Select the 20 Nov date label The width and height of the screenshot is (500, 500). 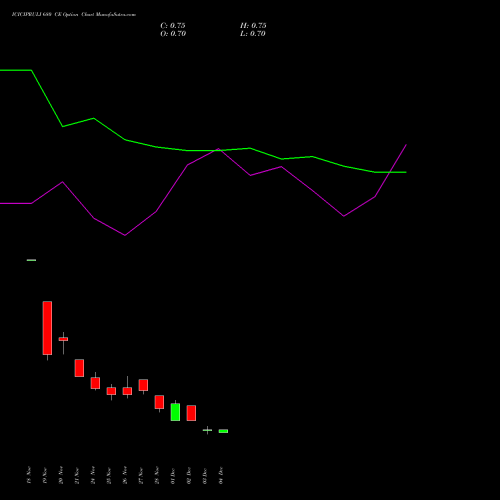(x=61, y=475)
